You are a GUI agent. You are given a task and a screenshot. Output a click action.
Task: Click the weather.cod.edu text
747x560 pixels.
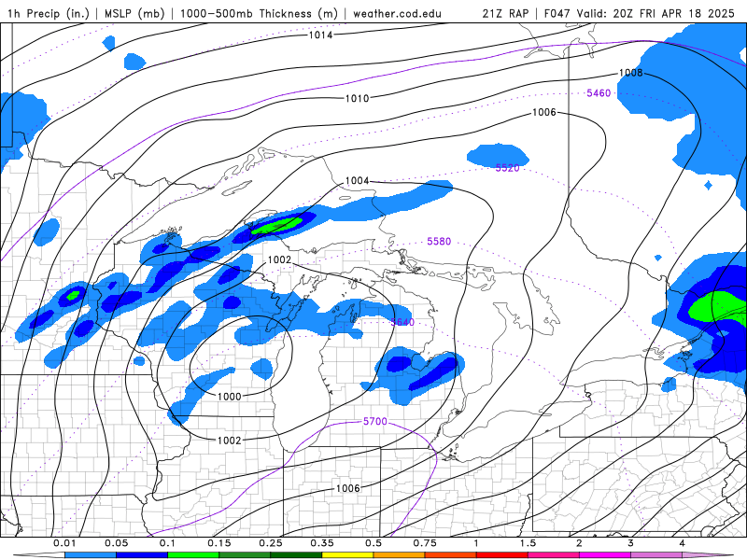[x=397, y=13]
